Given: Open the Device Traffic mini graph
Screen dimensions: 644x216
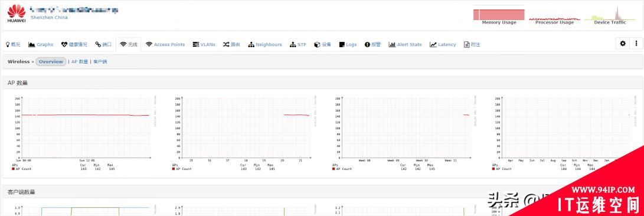Looking at the screenshot, I should (x=610, y=15).
